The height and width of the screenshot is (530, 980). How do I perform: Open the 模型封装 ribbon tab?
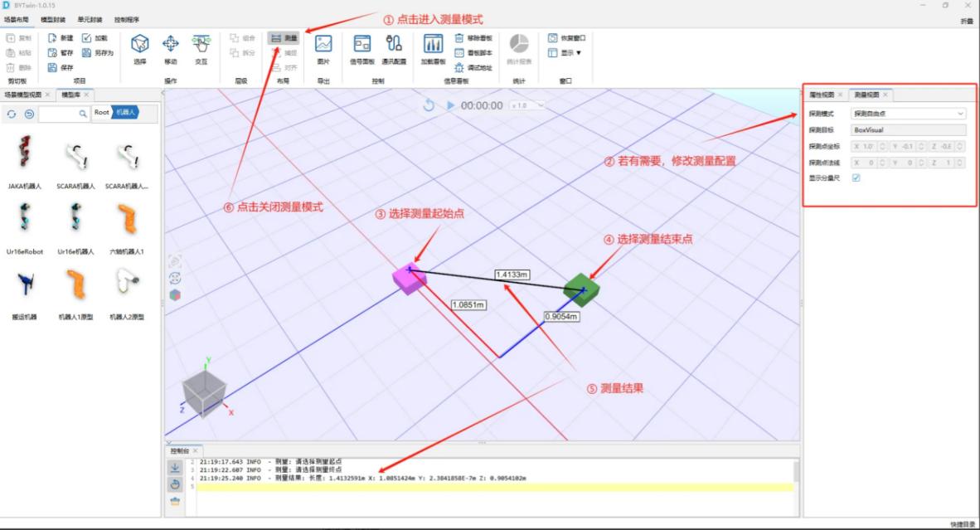52,19
